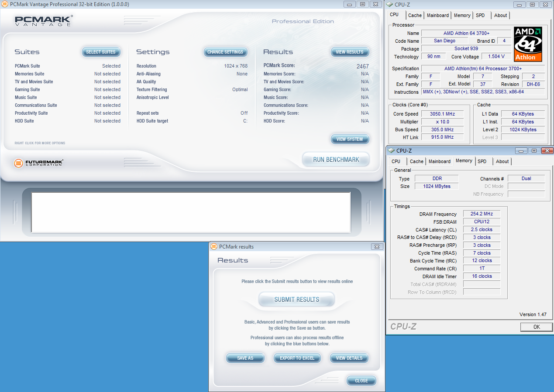
Task: Click the memory Size 1024 MBytes field
Action: click(437, 186)
